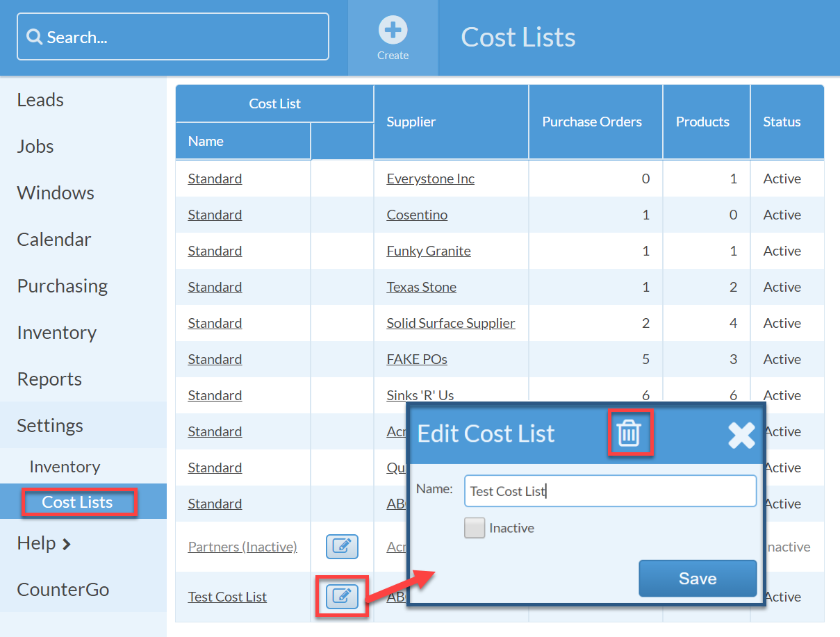Save the edited cost list
This screenshot has height=637, width=840.
tap(697, 578)
